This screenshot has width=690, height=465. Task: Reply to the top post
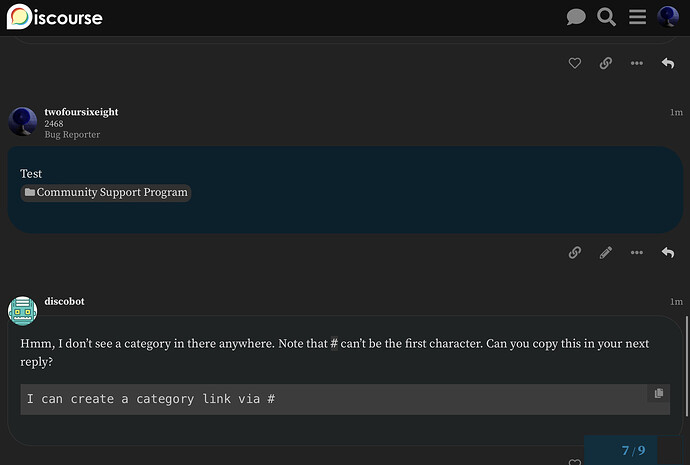[668, 63]
